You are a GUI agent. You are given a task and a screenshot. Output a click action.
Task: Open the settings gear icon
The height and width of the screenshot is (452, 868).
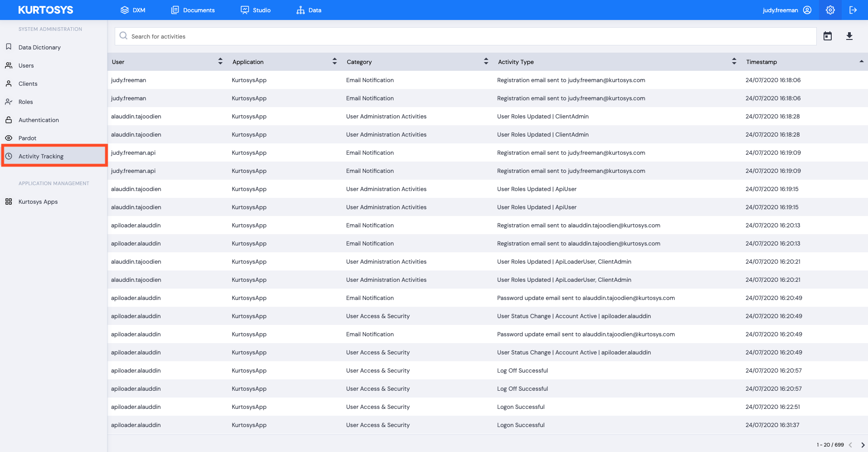coord(830,10)
